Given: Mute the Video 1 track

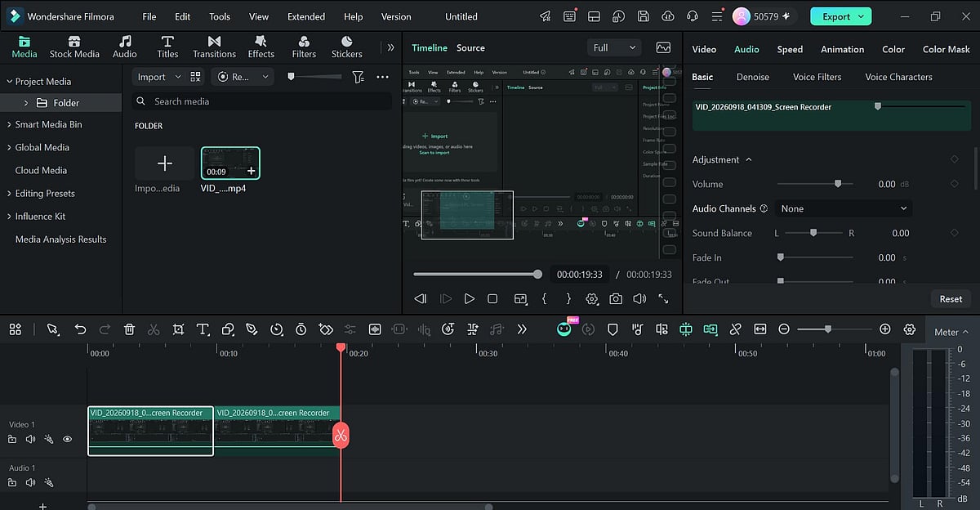Looking at the screenshot, I should click(31, 439).
